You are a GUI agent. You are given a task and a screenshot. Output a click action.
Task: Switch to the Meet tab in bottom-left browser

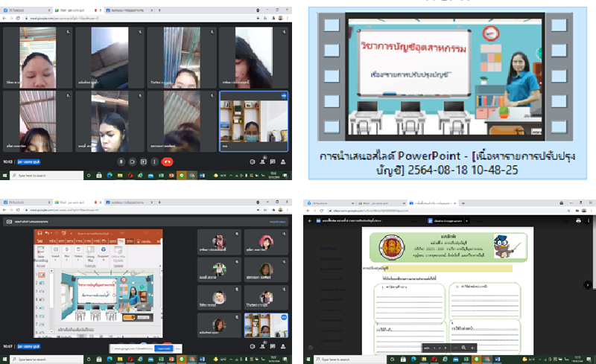[72, 202]
